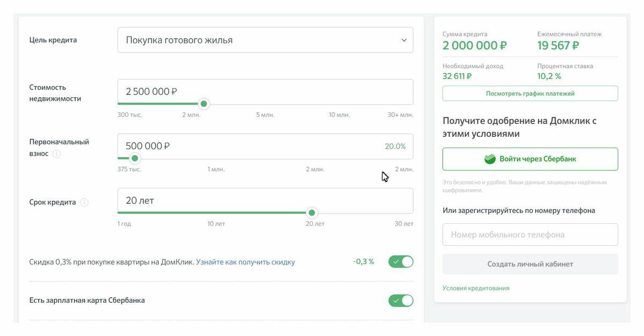Image resolution: width=644 pixels, height=336 pixels.
Task: Click Посмотреть график платежей button
Action: coord(530,93)
